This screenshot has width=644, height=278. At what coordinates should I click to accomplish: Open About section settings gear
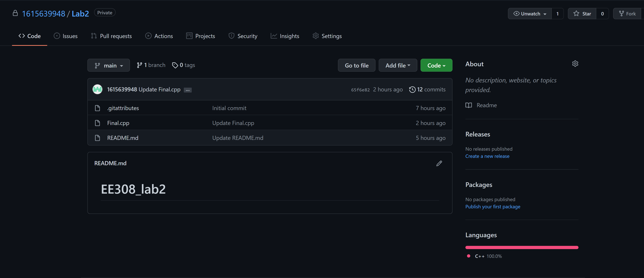[575, 64]
